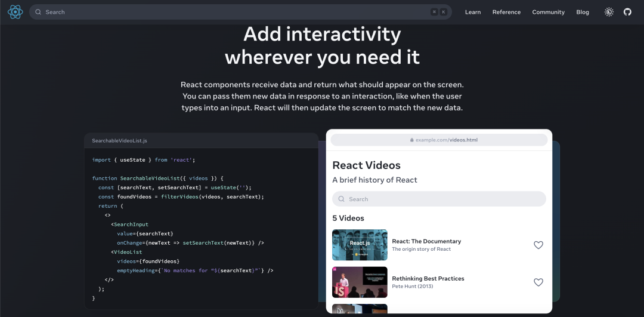
Task: Click the <VideoList code line
Action: (126, 252)
